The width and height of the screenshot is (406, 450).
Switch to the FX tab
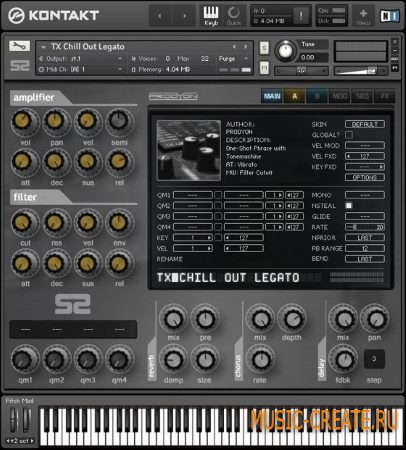pos(384,96)
